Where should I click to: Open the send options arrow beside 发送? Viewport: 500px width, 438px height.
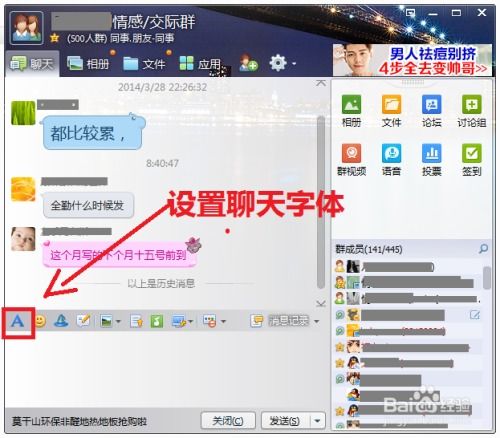(x=318, y=421)
